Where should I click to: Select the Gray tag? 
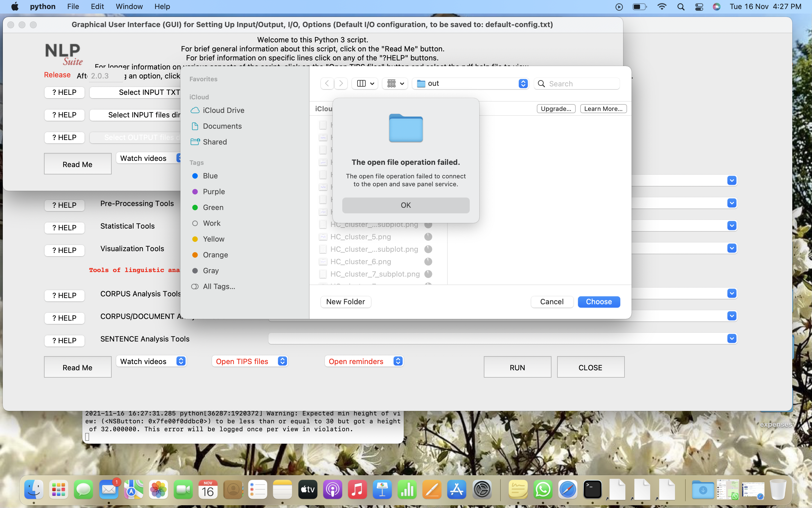(x=205, y=270)
